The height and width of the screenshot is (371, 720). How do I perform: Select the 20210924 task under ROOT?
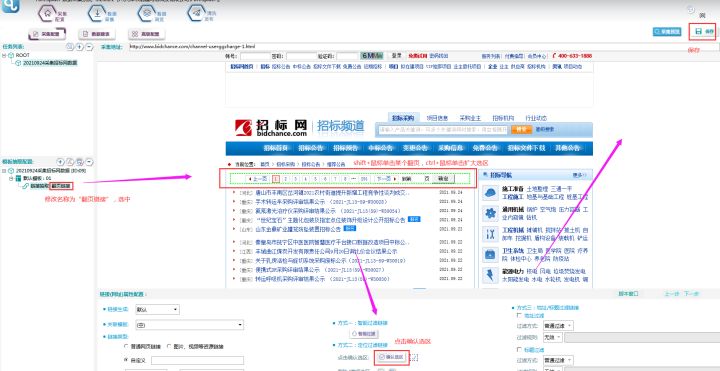tap(50, 63)
